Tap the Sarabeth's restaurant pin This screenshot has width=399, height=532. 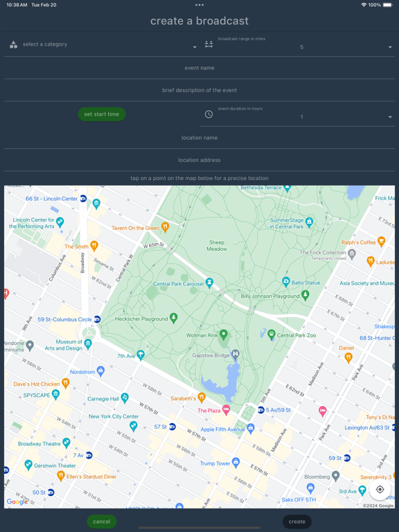point(202,397)
